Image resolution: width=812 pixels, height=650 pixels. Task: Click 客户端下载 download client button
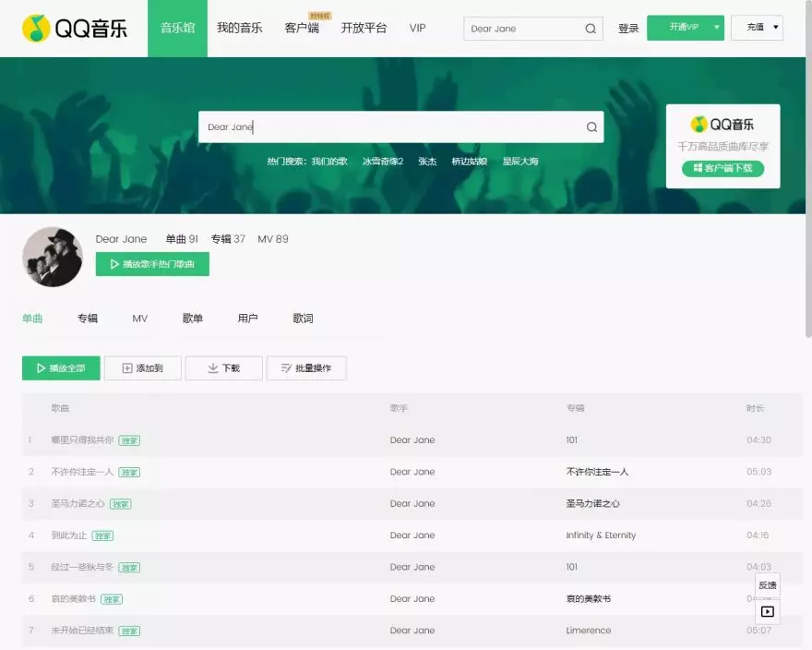[722, 168]
